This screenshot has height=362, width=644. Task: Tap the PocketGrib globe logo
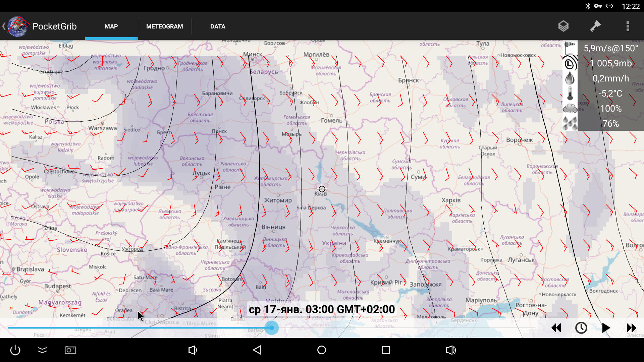[x=17, y=26]
